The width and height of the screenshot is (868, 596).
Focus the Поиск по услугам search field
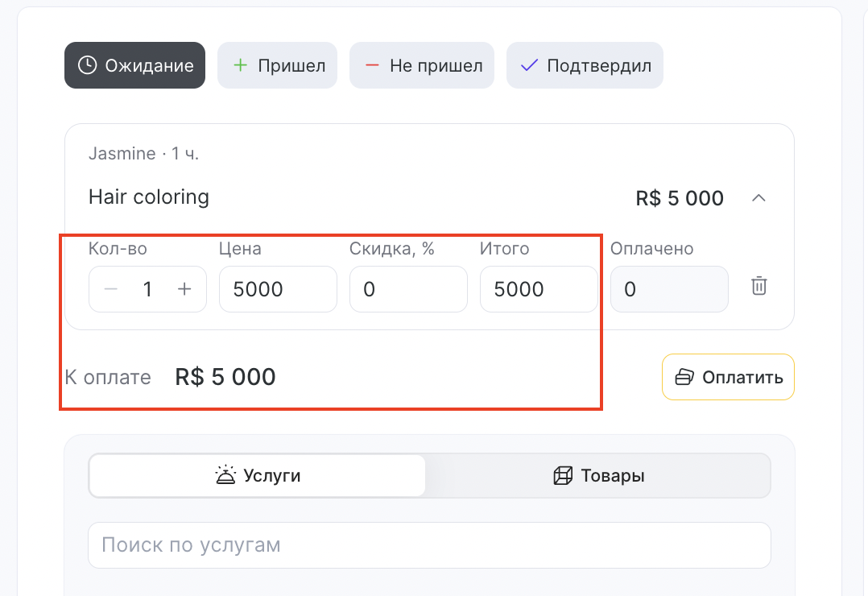tap(430, 545)
